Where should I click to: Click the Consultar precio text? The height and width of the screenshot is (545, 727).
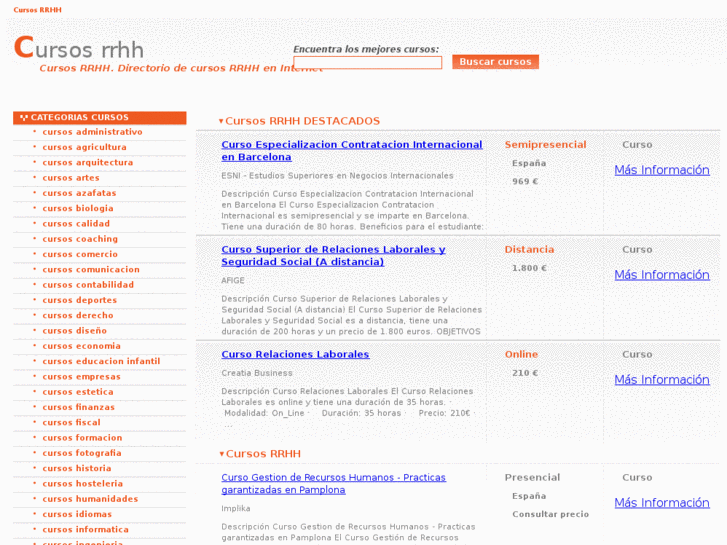coord(551,514)
